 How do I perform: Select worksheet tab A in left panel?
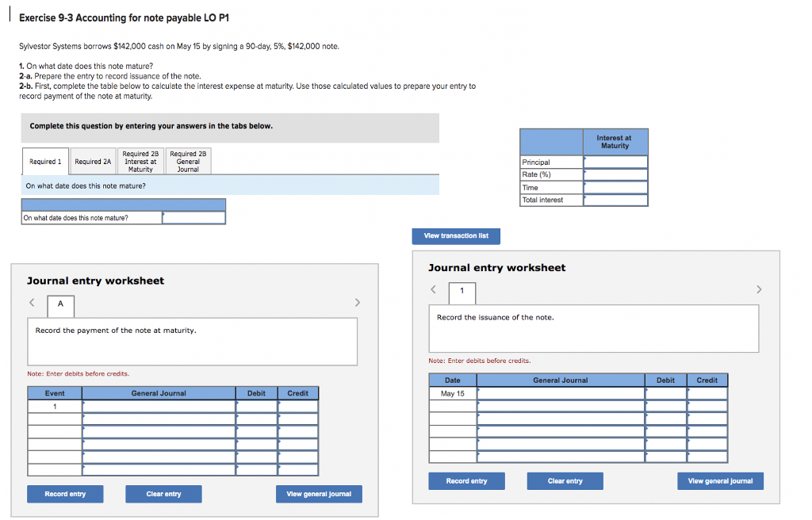[59, 305]
